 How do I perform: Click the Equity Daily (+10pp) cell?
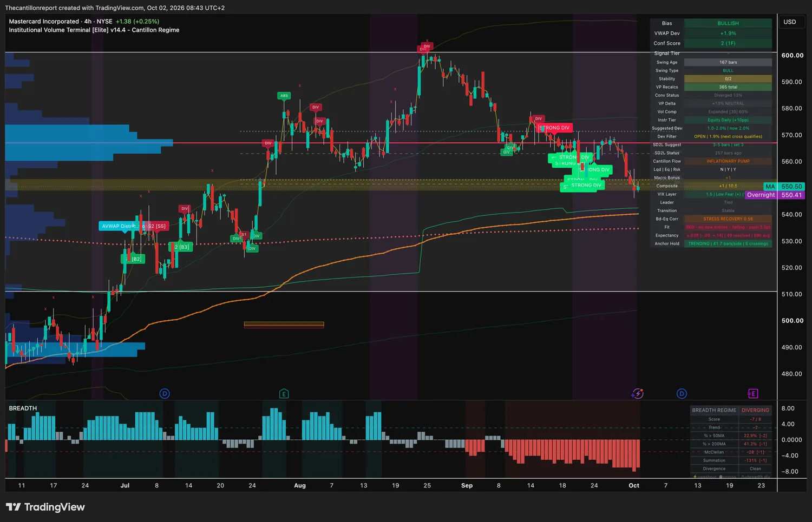click(728, 120)
